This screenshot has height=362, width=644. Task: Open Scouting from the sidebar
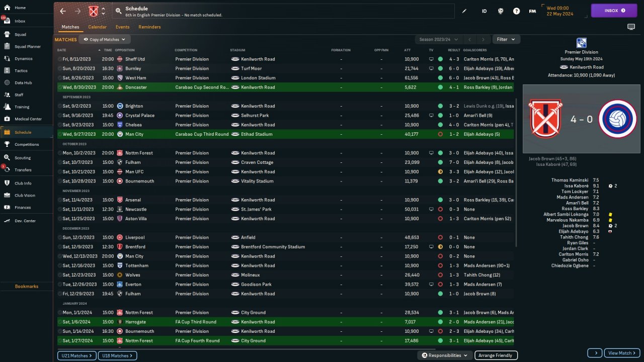pos(26,158)
